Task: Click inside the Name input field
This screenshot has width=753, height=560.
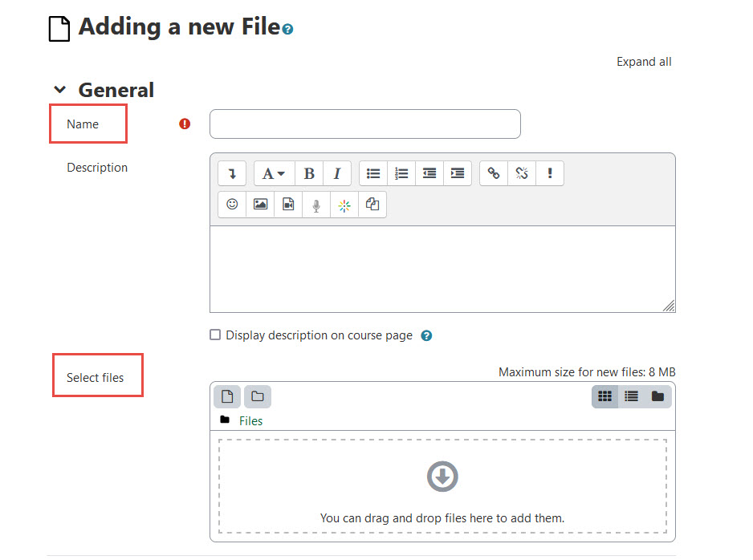Action: [x=364, y=124]
